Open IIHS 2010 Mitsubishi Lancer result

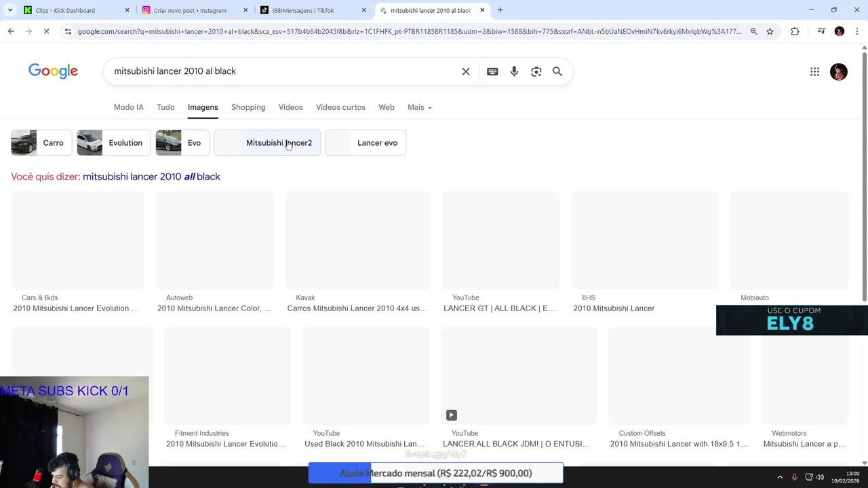[x=645, y=252]
